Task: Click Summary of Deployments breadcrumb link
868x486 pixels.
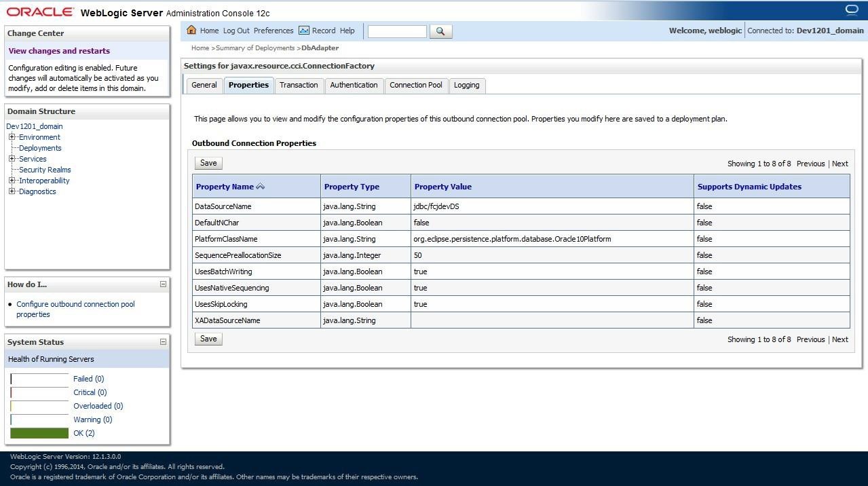Action: (255, 48)
